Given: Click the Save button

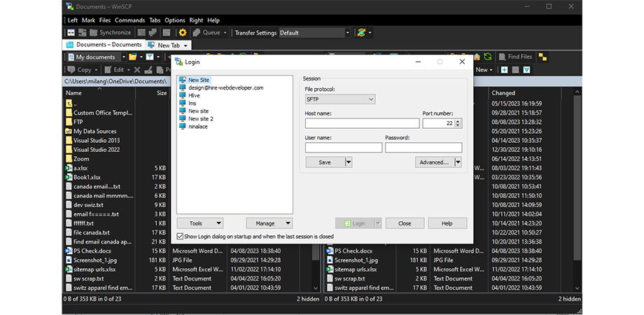Looking at the screenshot, I should (325, 162).
